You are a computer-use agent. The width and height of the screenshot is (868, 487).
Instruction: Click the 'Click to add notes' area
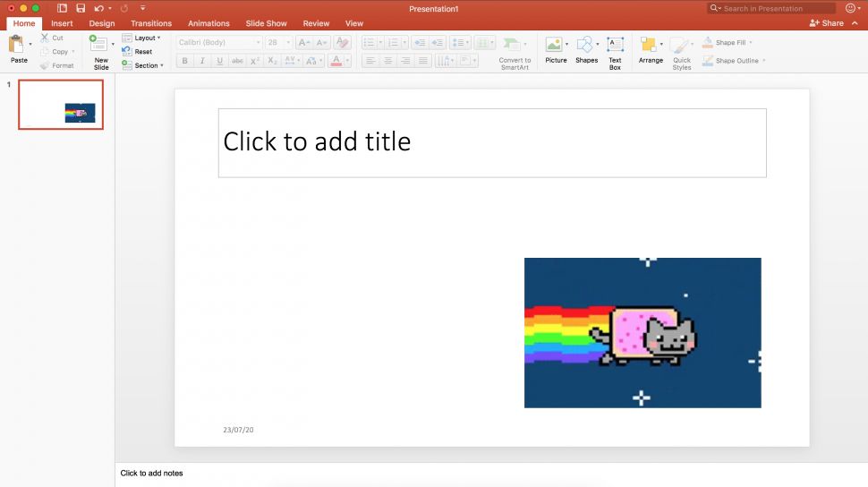(152, 474)
